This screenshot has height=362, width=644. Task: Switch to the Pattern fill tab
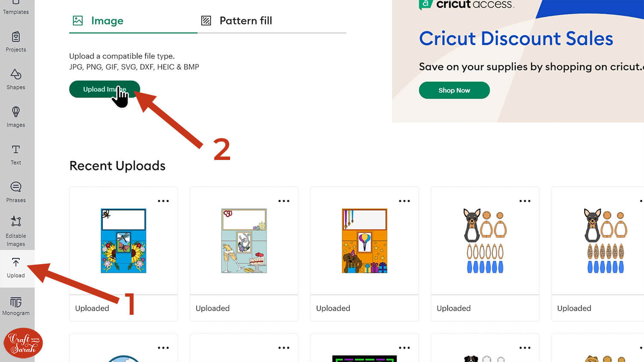pos(237,21)
